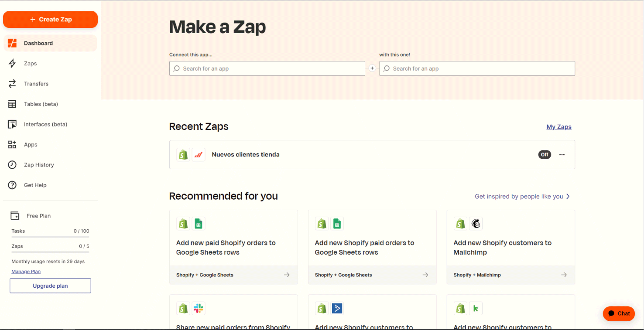Open the Dashboard icon in sidebar

point(12,43)
